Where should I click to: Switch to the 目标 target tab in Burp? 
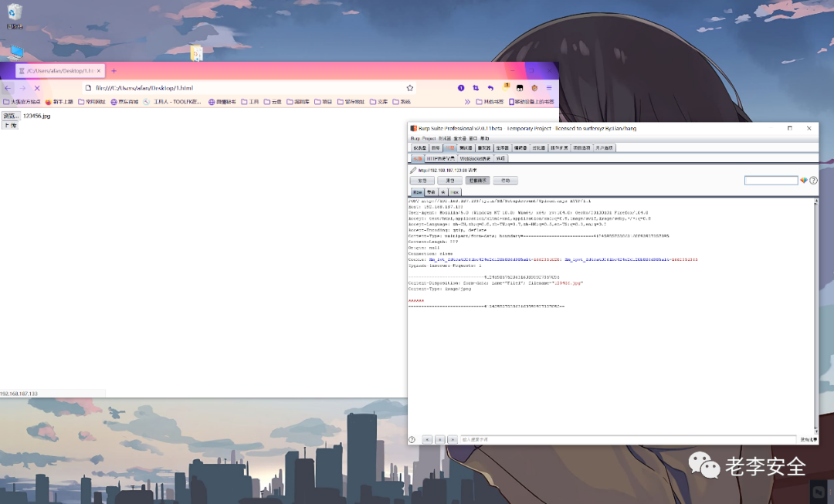point(436,147)
